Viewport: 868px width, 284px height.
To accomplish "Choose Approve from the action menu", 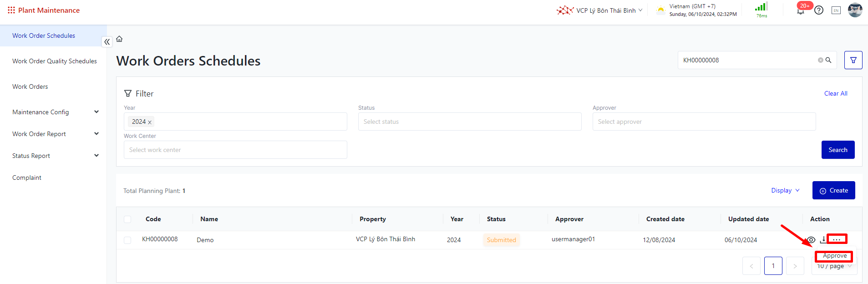I will (834, 256).
